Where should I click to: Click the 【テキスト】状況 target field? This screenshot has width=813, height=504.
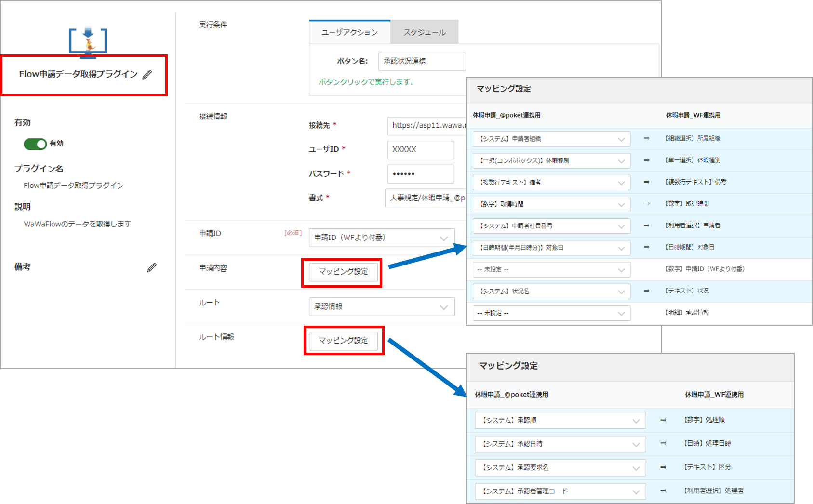pyautogui.click(x=687, y=291)
